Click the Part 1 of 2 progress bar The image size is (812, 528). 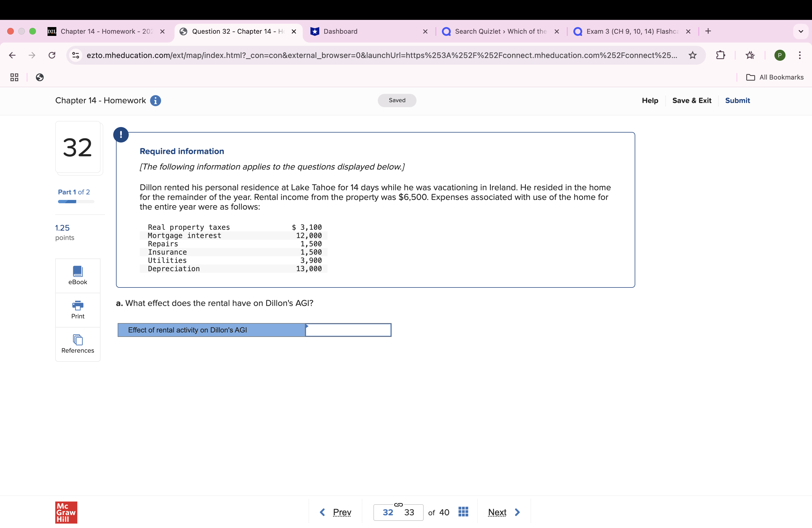(75, 202)
